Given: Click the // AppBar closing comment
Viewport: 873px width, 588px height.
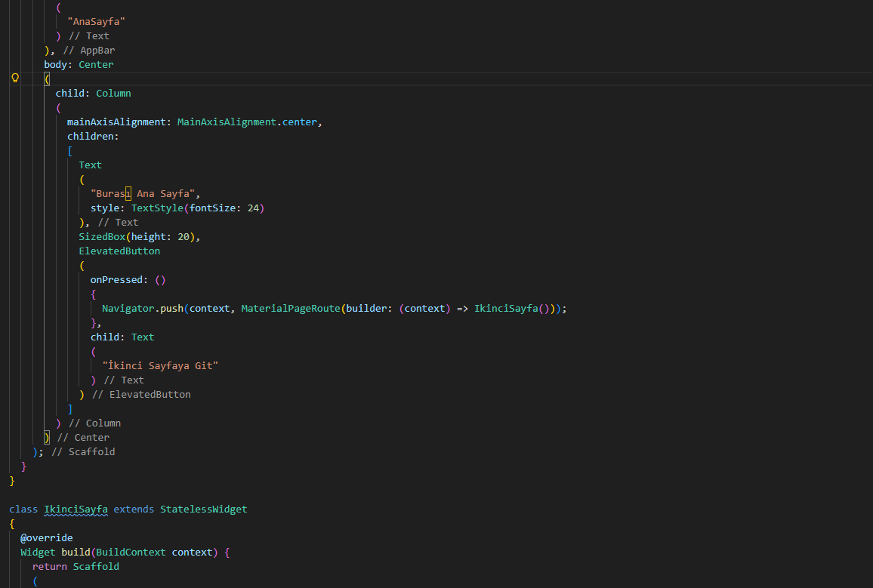Looking at the screenshot, I should coord(89,51).
